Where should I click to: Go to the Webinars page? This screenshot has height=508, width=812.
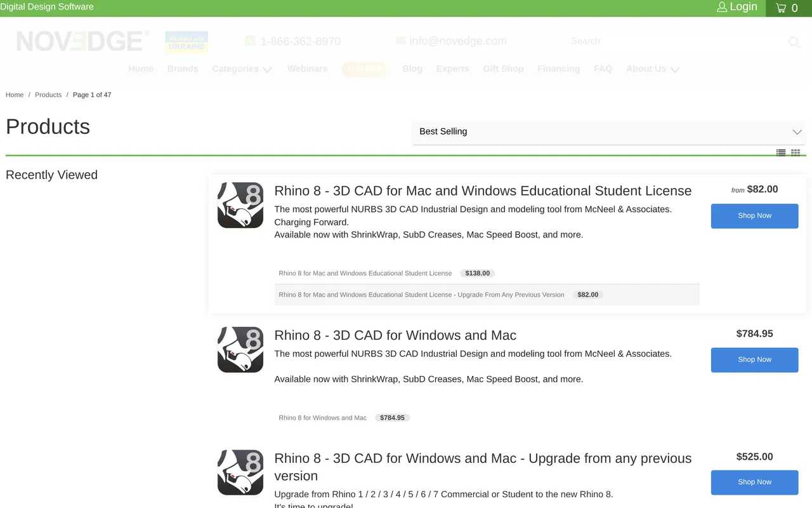coord(307,69)
